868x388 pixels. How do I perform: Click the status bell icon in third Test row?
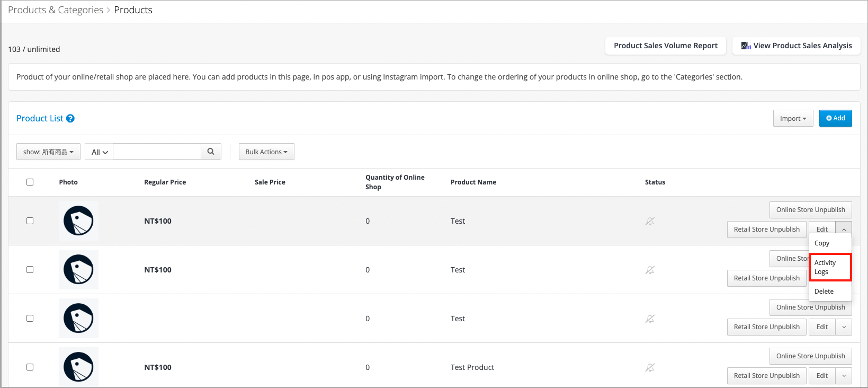(650, 319)
